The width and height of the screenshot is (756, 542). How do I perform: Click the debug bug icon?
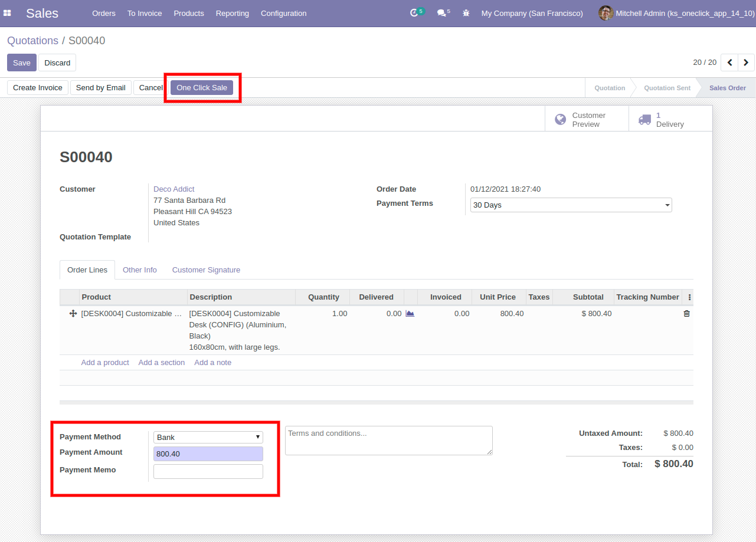click(x=466, y=13)
